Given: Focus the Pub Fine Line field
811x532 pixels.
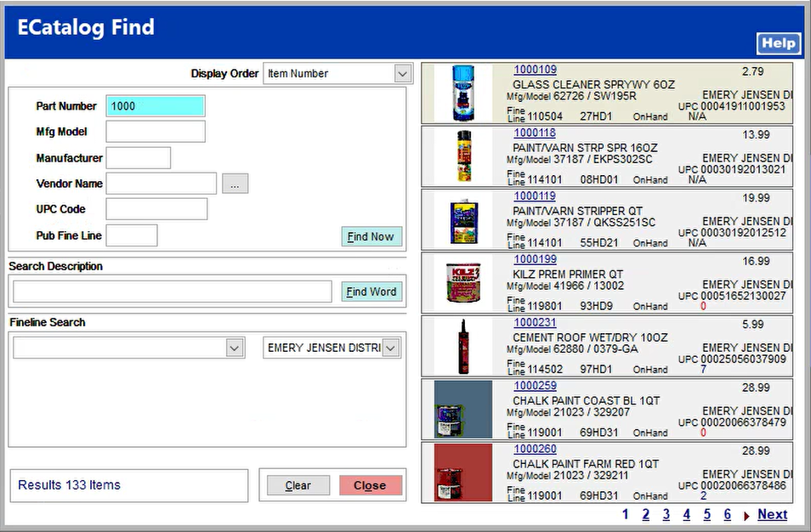Looking at the screenshot, I should (x=132, y=235).
